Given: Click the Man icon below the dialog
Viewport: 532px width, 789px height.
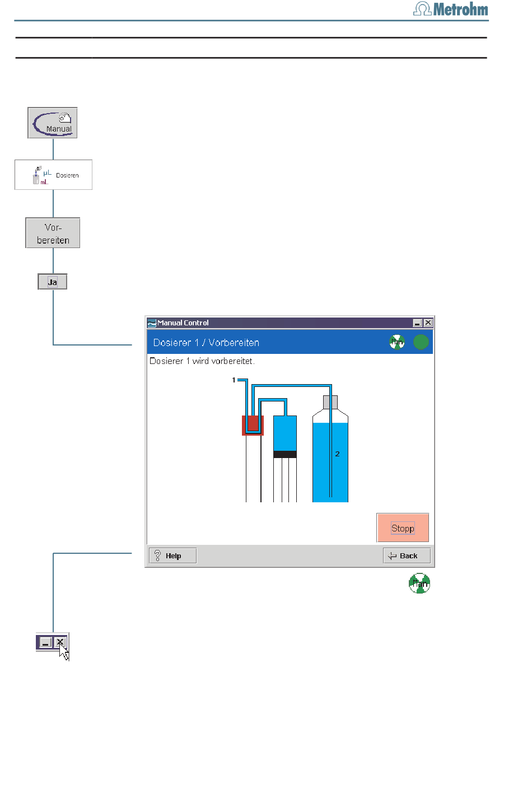Looking at the screenshot, I should 419,583.
